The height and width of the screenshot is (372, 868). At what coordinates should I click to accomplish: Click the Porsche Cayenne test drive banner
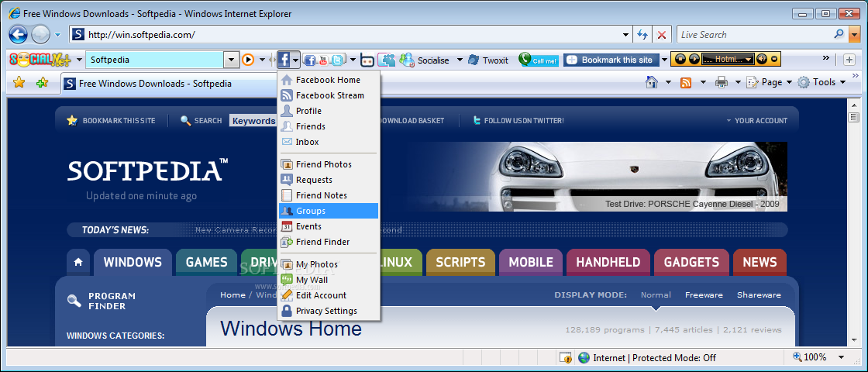point(595,177)
